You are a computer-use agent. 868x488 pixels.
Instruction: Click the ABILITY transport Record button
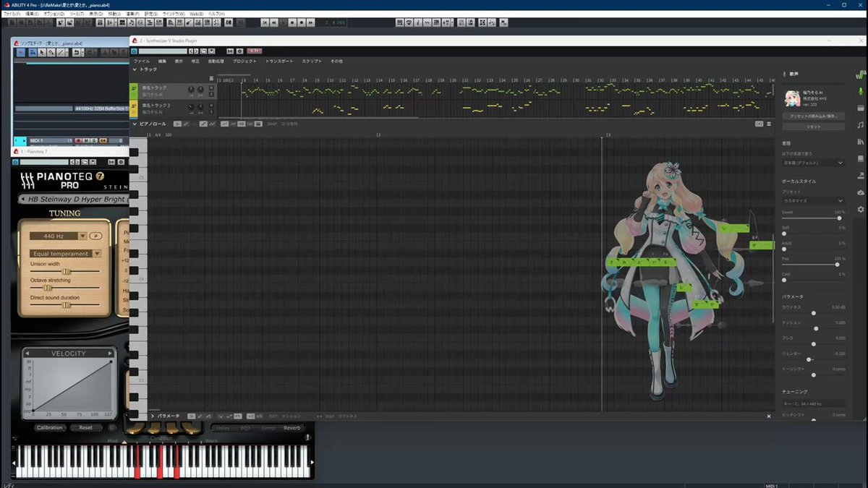[302, 22]
